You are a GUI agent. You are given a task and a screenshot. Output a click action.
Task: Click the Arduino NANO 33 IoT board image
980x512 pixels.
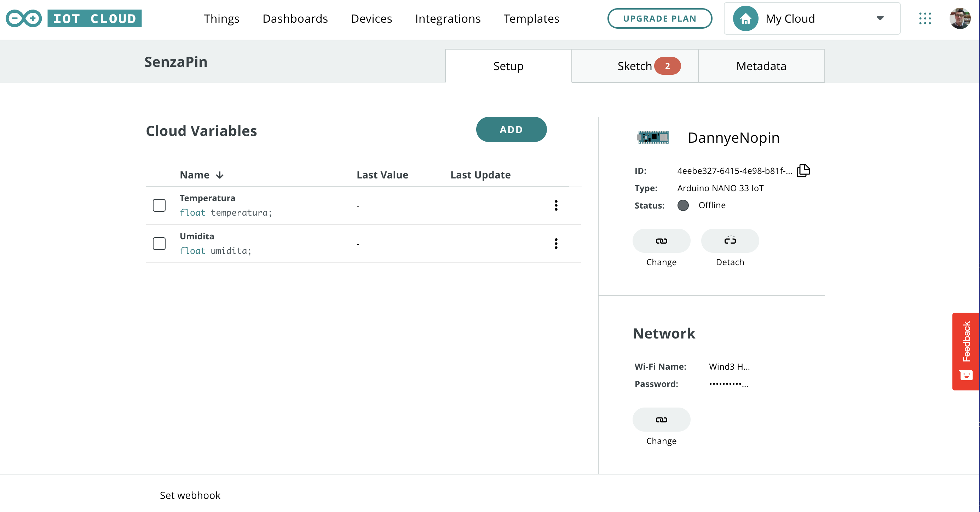(653, 137)
